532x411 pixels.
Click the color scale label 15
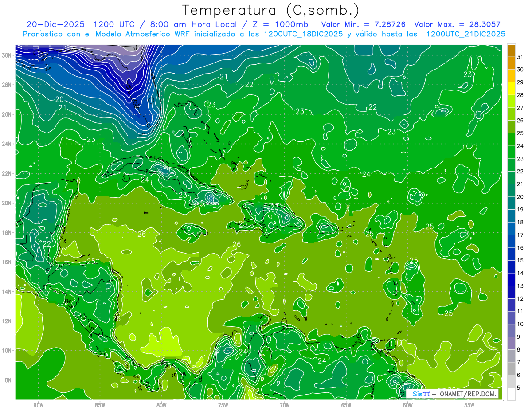point(520,261)
